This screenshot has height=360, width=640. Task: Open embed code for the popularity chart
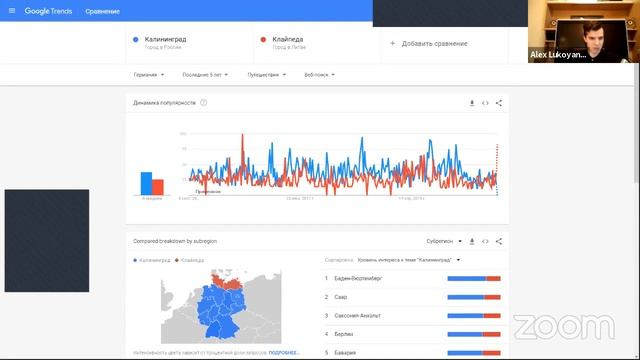coord(485,103)
